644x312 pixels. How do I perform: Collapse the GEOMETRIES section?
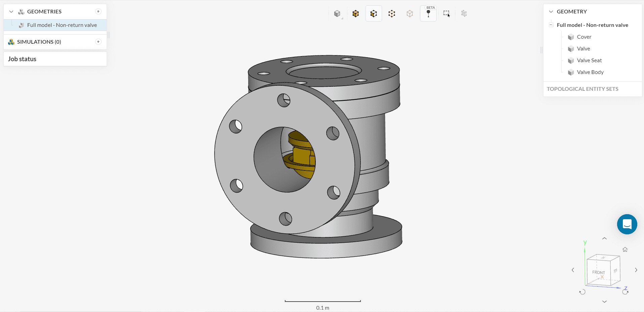(11, 12)
